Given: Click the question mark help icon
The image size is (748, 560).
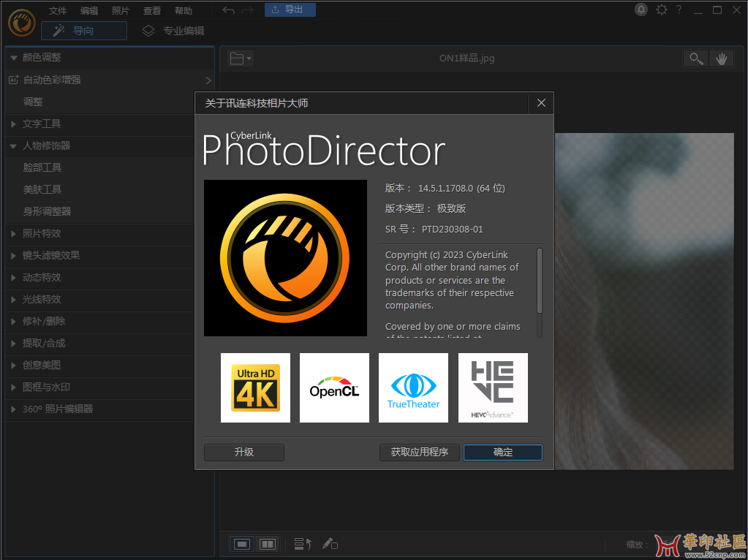Looking at the screenshot, I should 679,10.
